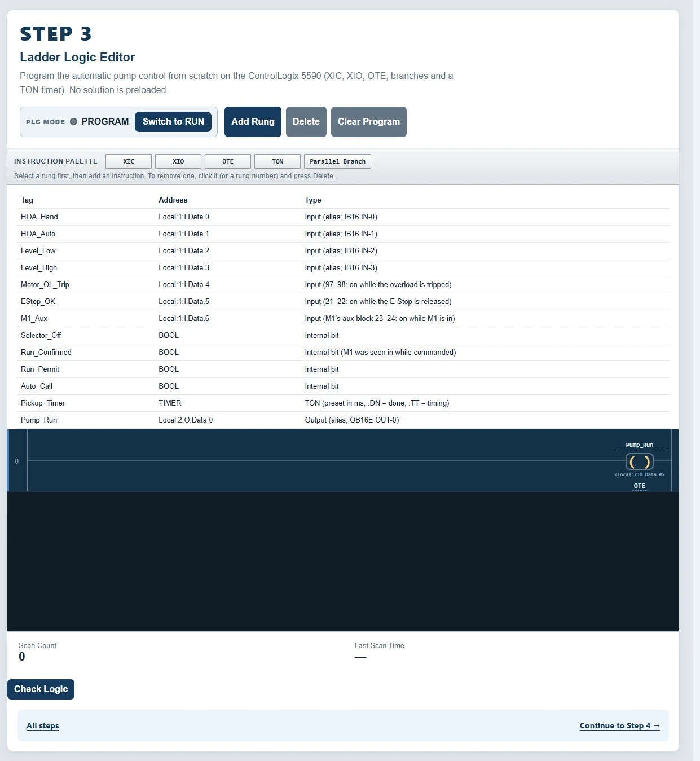The height and width of the screenshot is (761, 700).
Task: Click the HOA_Auto tag row
Action: 344,234
